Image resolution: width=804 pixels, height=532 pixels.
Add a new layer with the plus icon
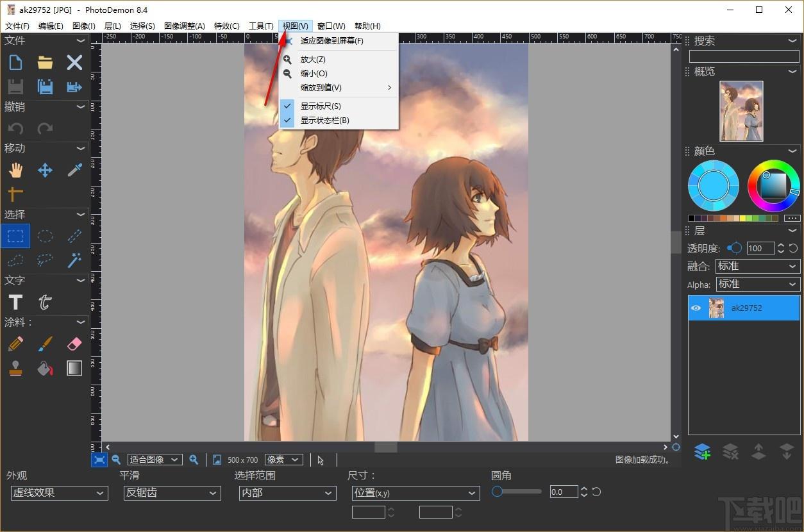pos(702,452)
